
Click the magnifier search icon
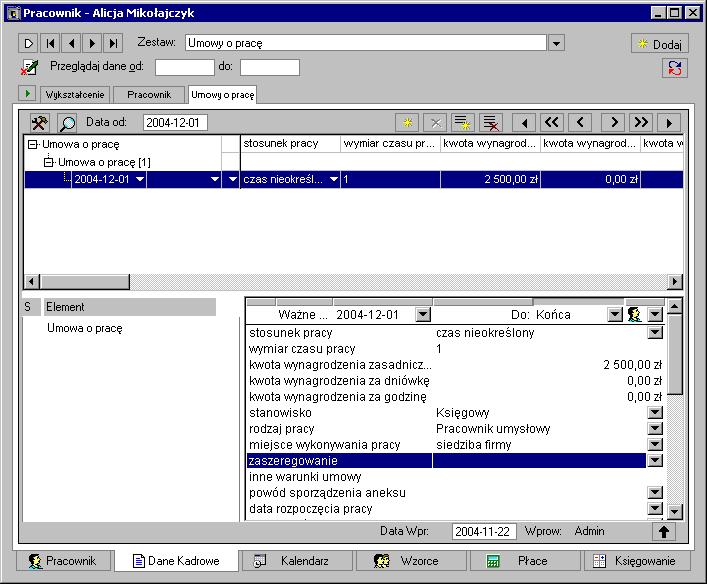(x=67, y=123)
